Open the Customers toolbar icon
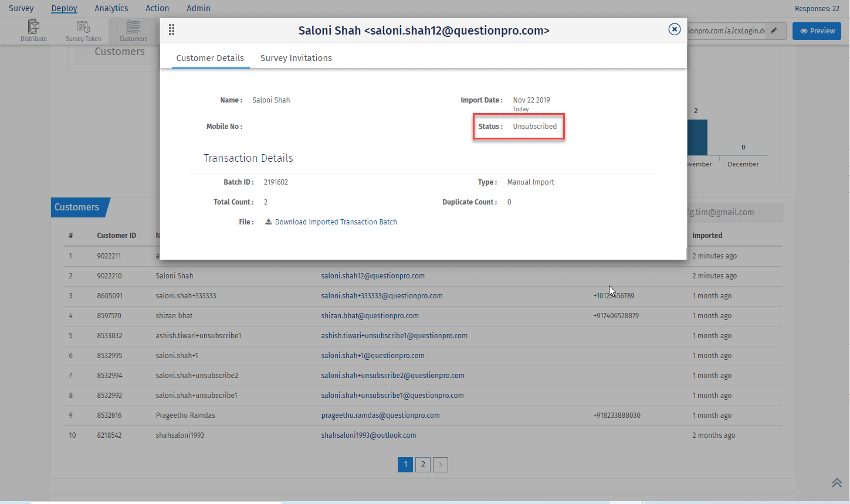Image resolution: width=850 pixels, height=504 pixels. (133, 30)
